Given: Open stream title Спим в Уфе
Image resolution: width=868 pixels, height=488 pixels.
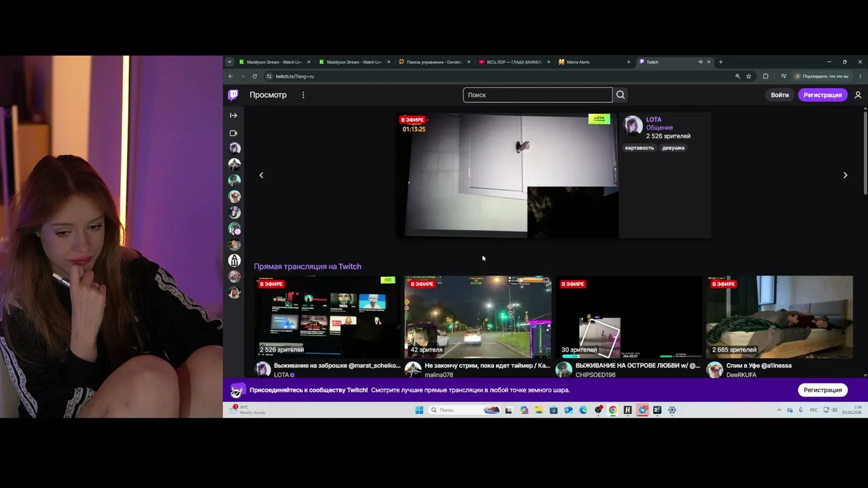Looking at the screenshot, I should click(x=759, y=365).
